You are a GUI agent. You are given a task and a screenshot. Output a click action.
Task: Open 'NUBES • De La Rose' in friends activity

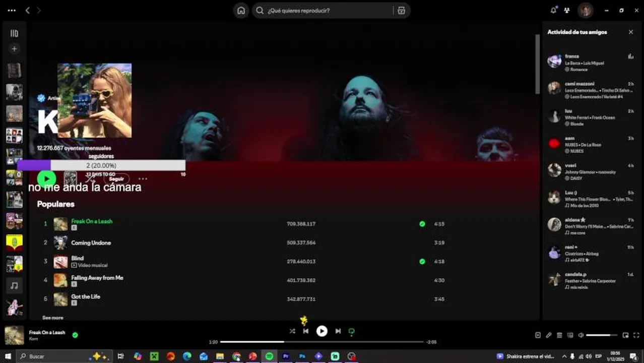583,145
